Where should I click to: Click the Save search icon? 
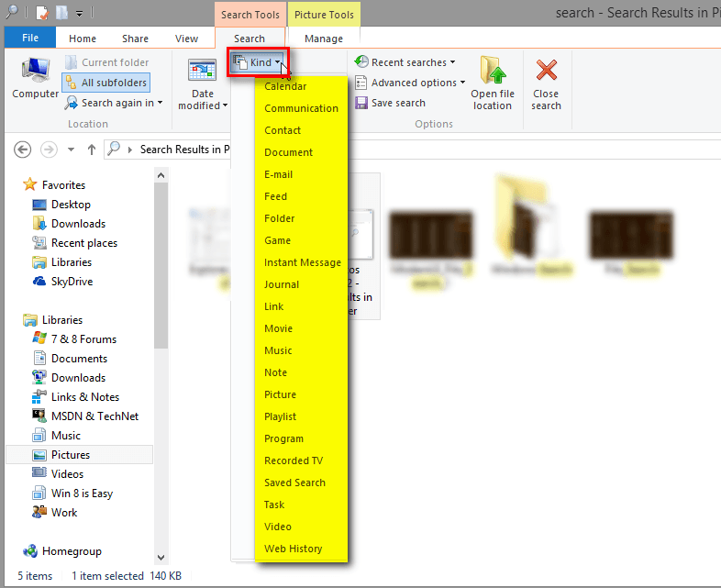[361, 103]
